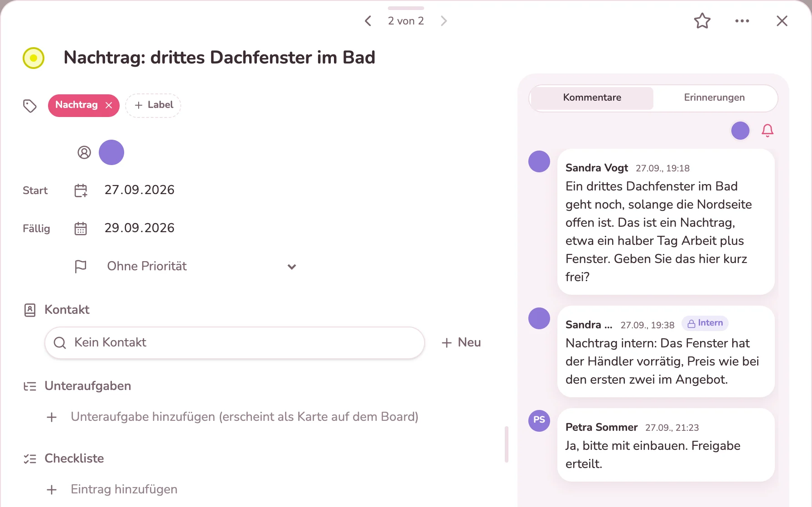Go to the previous task with the left chevron
This screenshot has width=812, height=507.
click(x=368, y=21)
